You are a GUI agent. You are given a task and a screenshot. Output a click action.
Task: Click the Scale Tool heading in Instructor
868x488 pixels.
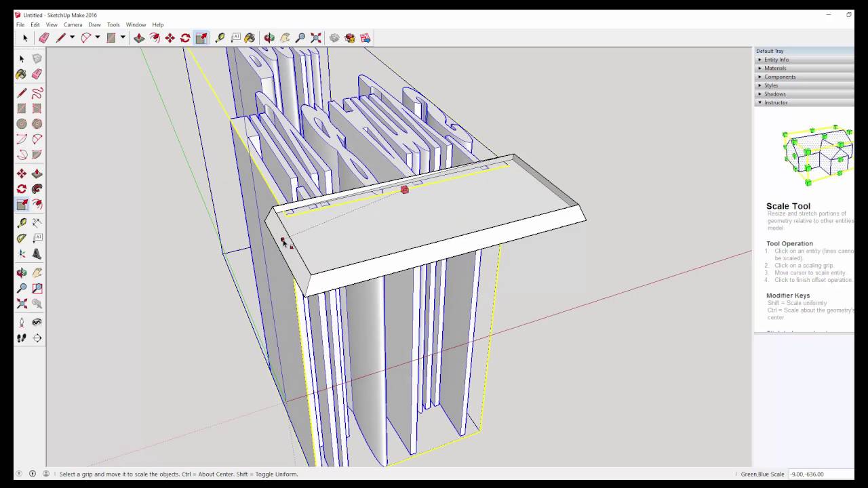(x=788, y=205)
